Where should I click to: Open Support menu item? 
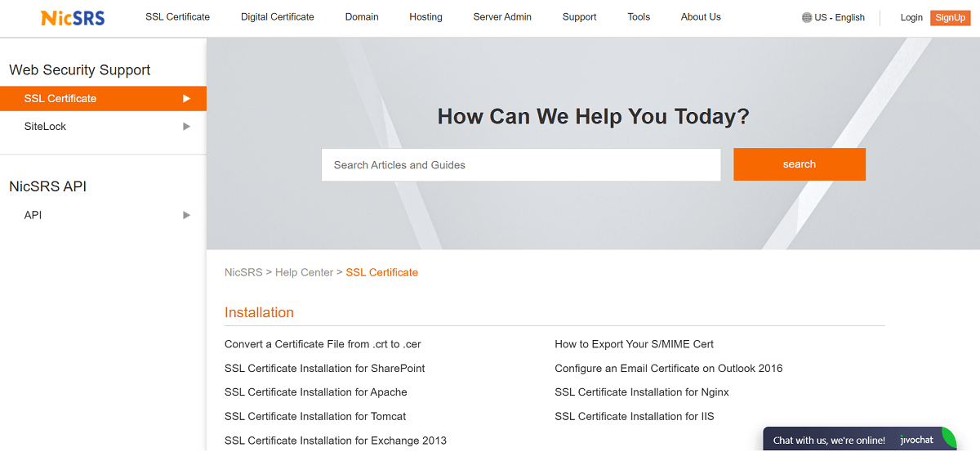pyautogui.click(x=580, y=17)
